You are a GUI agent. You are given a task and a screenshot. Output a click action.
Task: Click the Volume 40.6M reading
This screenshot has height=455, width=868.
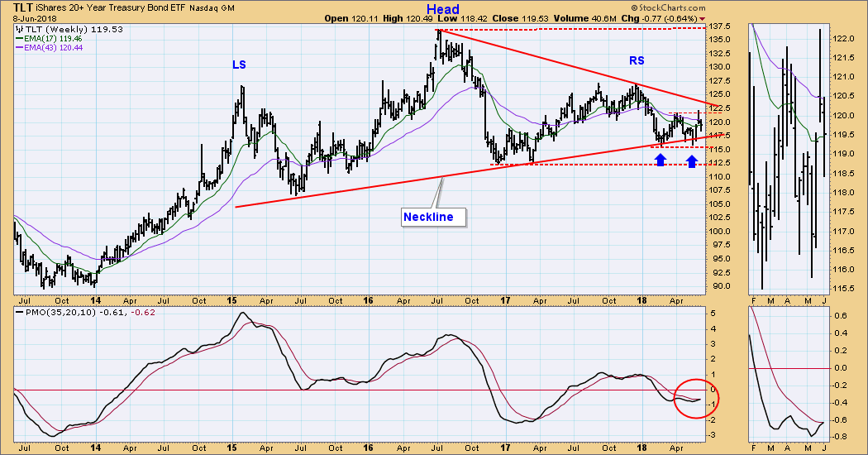pyautogui.click(x=586, y=18)
